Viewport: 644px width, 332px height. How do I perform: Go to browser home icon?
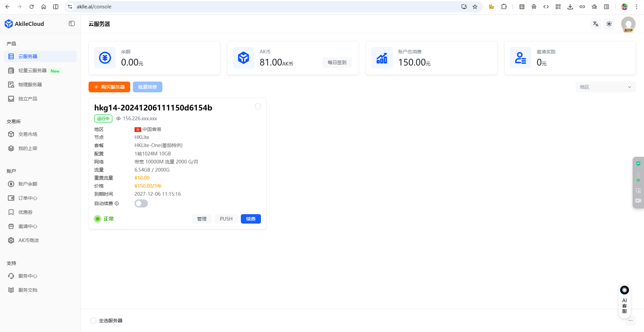44,7
